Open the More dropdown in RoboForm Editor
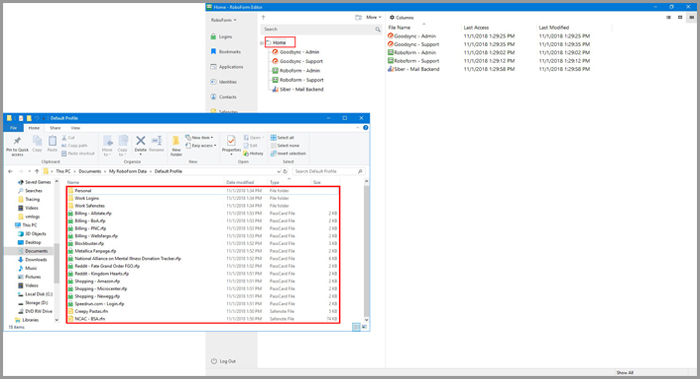The height and width of the screenshot is (379, 700). 374,17
